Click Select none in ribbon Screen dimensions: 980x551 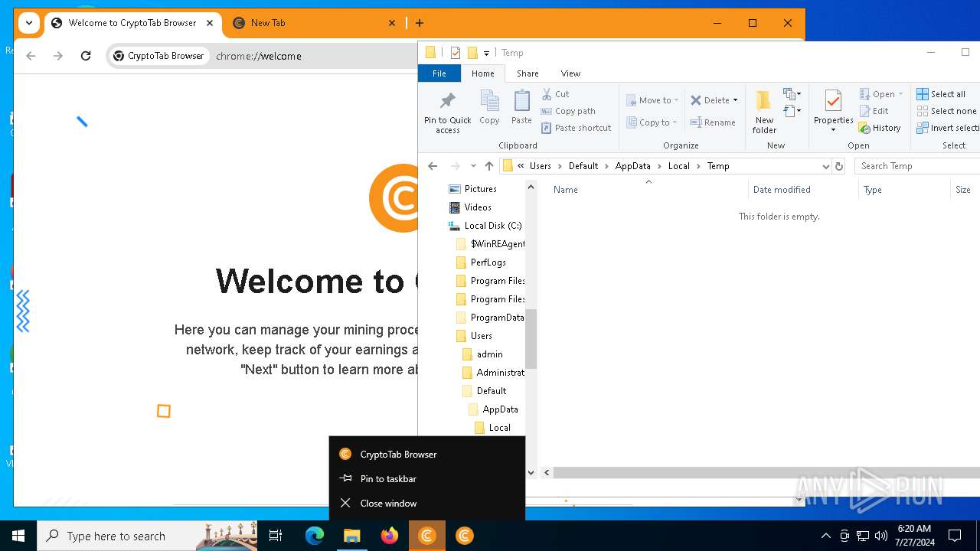pyautogui.click(x=947, y=111)
